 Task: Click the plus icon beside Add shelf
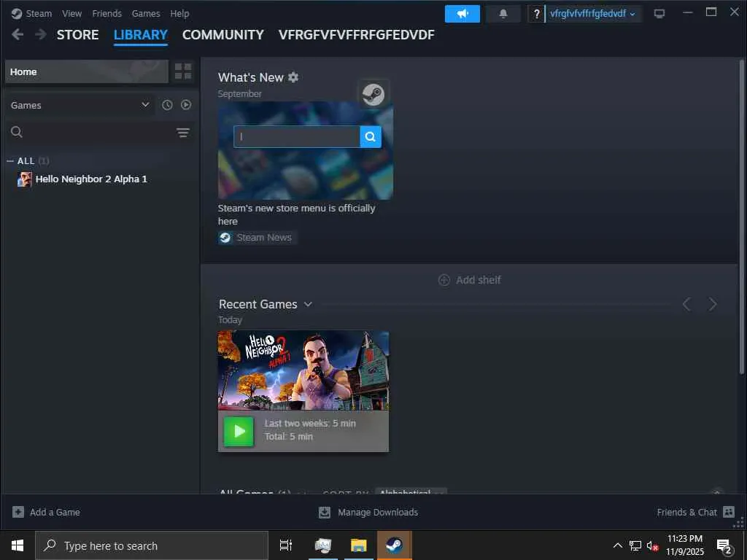tap(444, 280)
